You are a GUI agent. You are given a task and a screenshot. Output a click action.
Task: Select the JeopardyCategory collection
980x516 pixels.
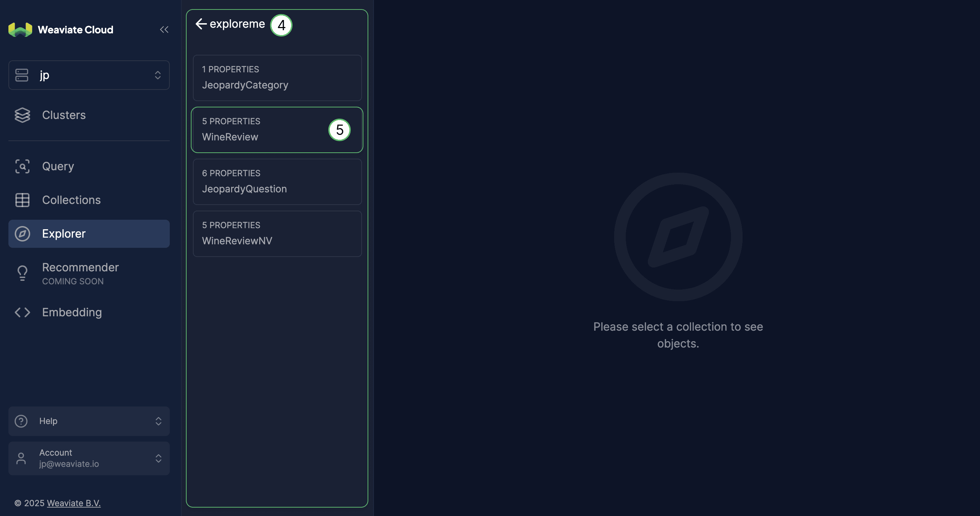pyautogui.click(x=277, y=78)
